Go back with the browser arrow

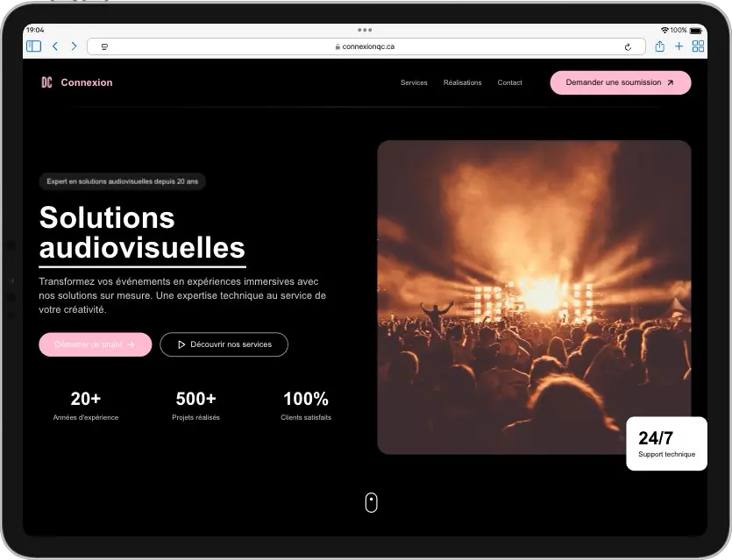click(x=55, y=46)
